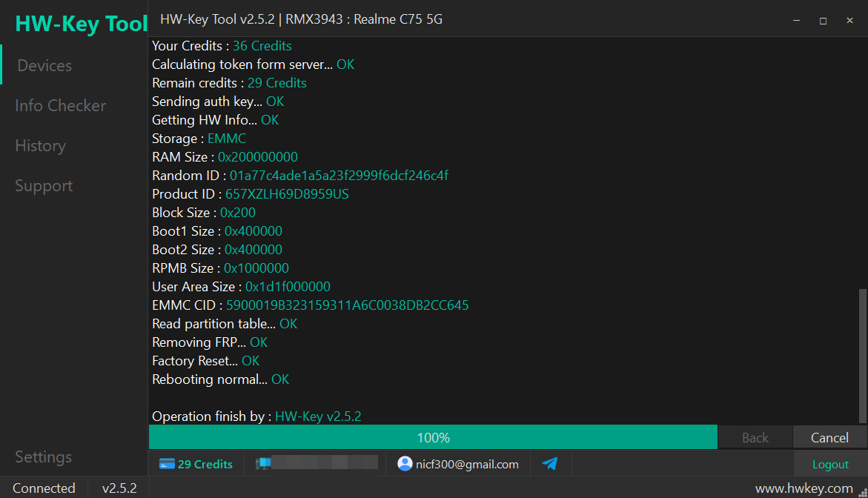Screen dimensions: 868x498
Task: Open the Support section
Action: 44,186
